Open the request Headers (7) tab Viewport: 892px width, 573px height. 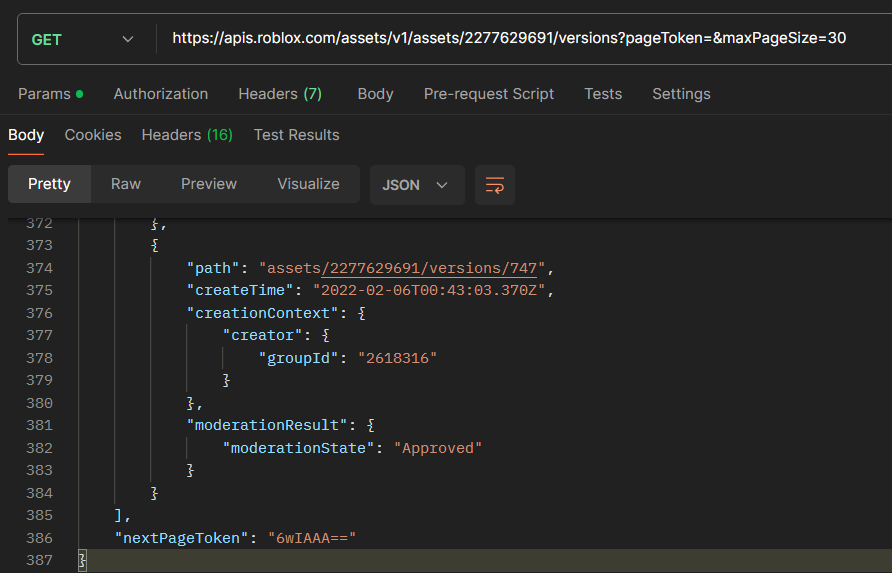pyautogui.click(x=280, y=94)
